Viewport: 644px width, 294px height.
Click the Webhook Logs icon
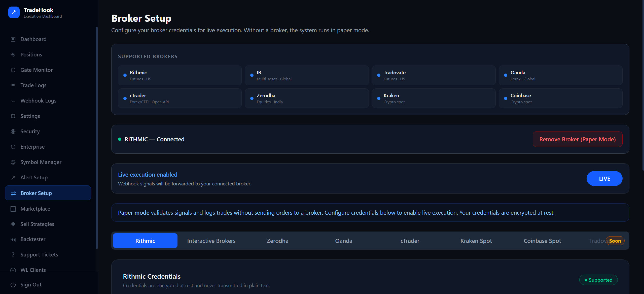tap(13, 101)
